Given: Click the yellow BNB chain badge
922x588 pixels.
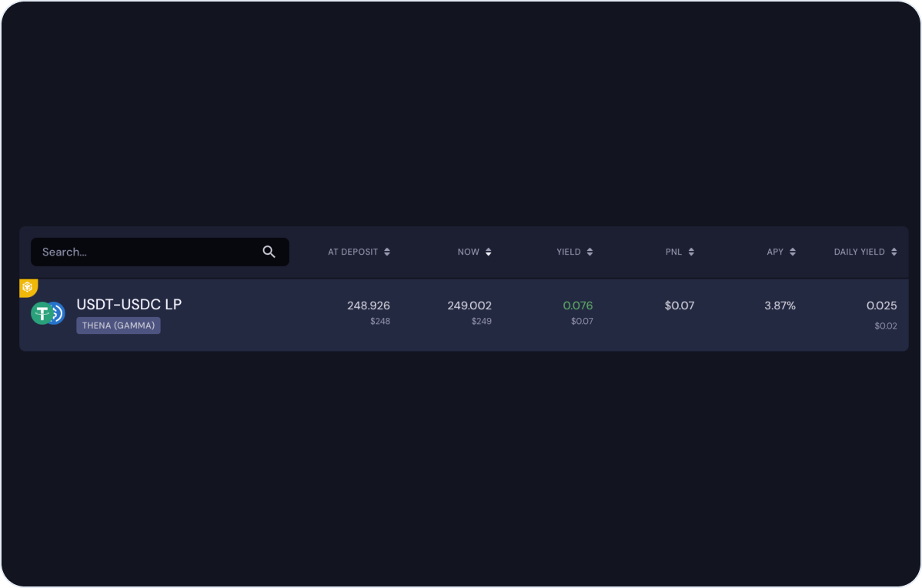Looking at the screenshot, I should [x=28, y=288].
